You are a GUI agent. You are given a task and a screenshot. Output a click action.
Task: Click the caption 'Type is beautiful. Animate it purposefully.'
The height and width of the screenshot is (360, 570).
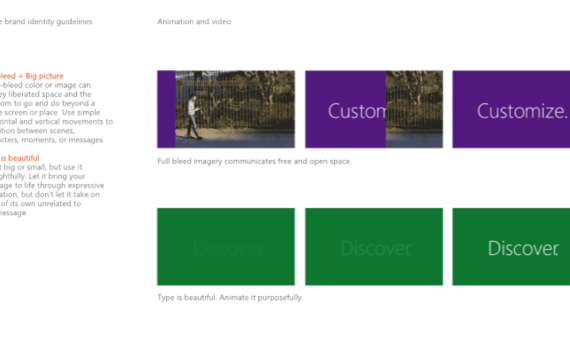(230, 297)
